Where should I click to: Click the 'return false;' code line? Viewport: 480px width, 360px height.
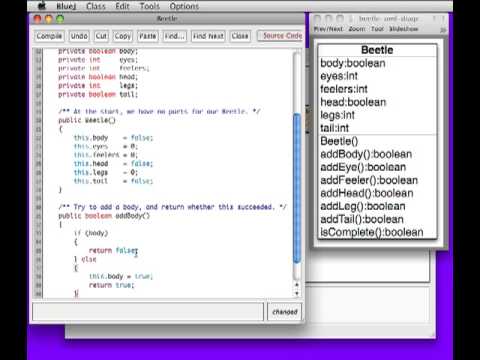113,250
